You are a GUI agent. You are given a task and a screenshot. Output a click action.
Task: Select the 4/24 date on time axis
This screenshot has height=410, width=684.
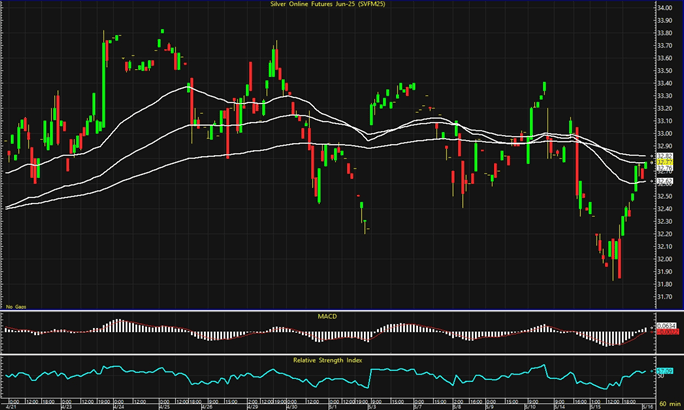(118, 406)
